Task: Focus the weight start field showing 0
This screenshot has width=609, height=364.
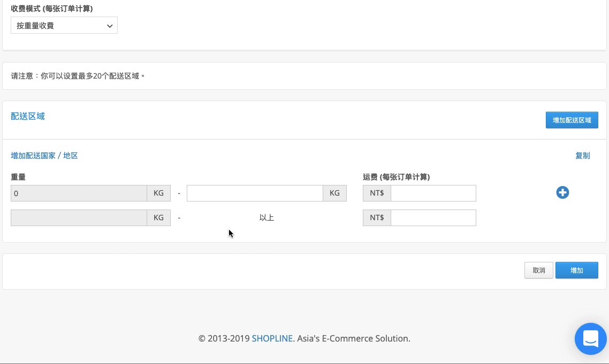Action: [x=79, y=193]
